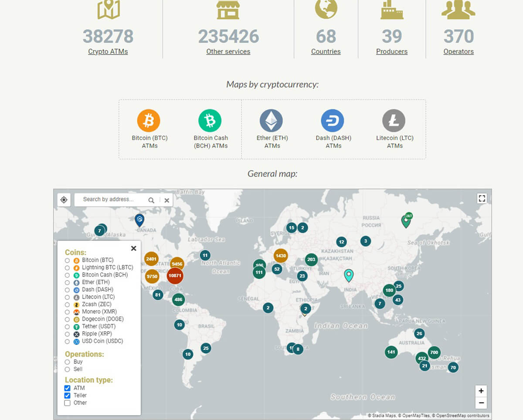The height and width of the screenshot is (420, 523).
Task: Open the Operators link
Action: pyautogui.click(x=458, y=51)
